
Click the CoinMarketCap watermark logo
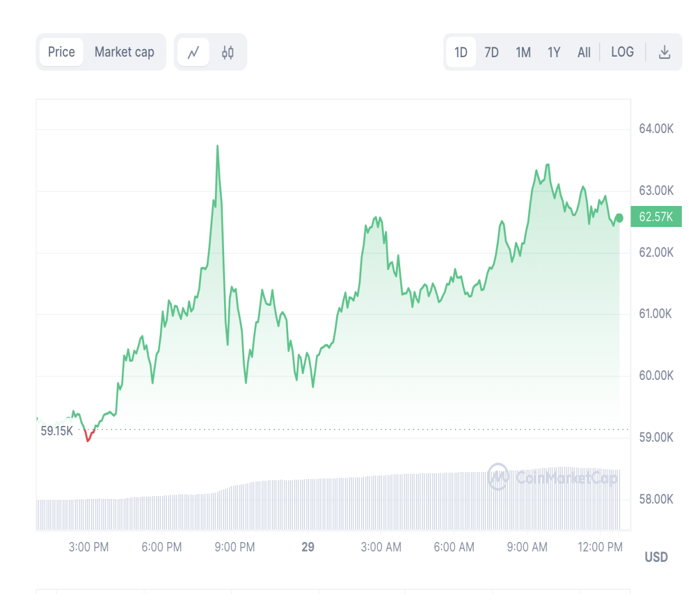(x=552, y=477)
